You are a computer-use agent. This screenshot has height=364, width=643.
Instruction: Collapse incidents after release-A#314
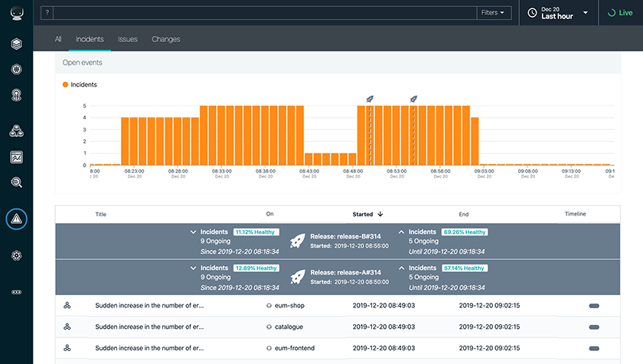(x=401, y=268)
